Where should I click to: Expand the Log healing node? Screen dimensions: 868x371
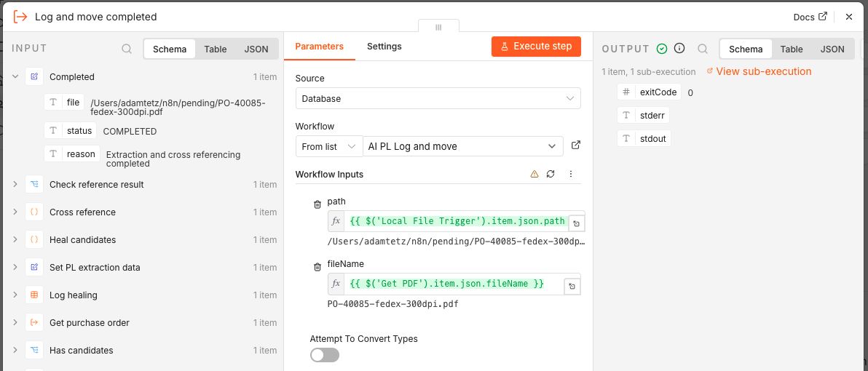click(x=15, y=295)
